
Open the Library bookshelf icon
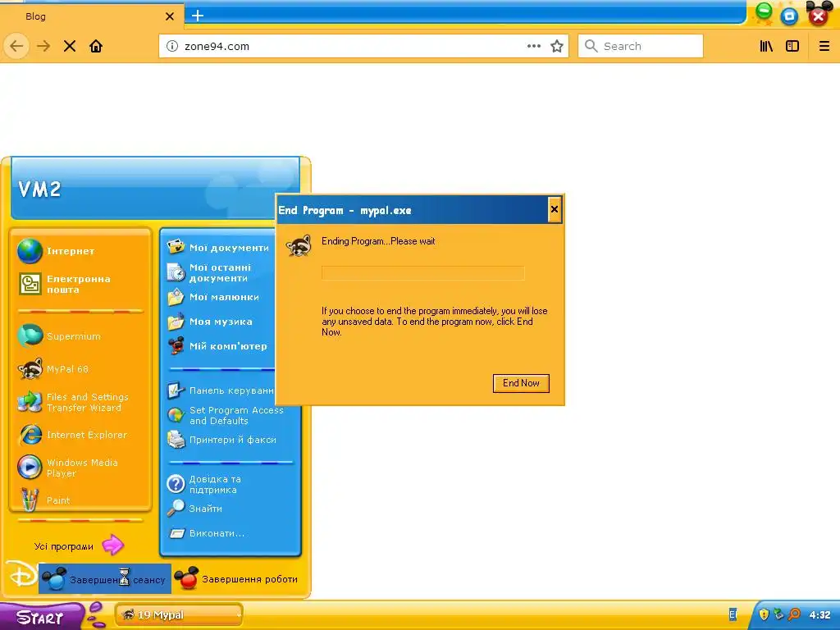point(766,46)
